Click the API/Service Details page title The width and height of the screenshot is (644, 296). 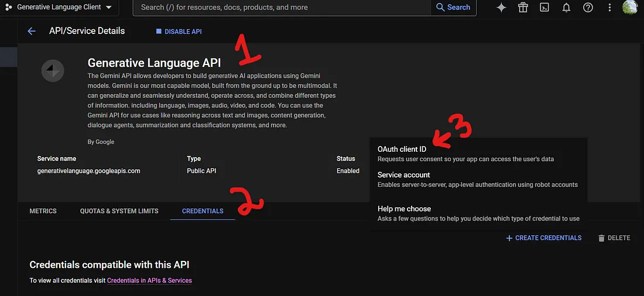coord(87,31)
